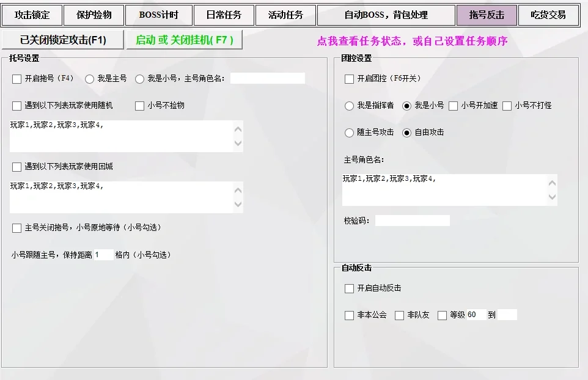588x380 pixels.
Task: Click up arrow of 团控 主号角色名 list
Action: pos(552,183)
